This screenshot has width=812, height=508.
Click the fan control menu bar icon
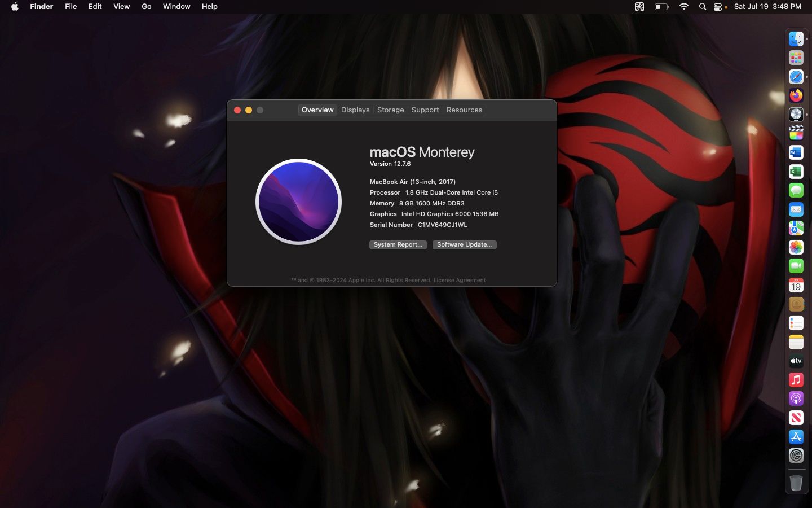[639, 7]
